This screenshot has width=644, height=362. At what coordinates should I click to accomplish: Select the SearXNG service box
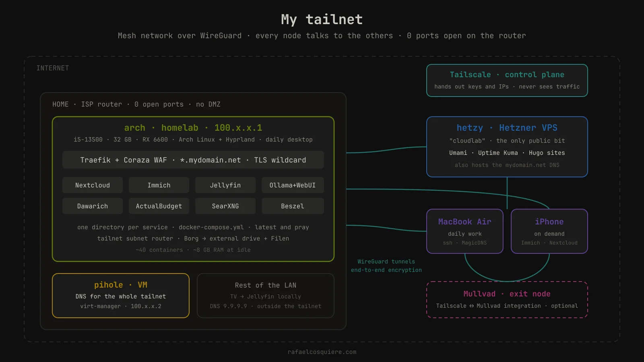point(225,206)
